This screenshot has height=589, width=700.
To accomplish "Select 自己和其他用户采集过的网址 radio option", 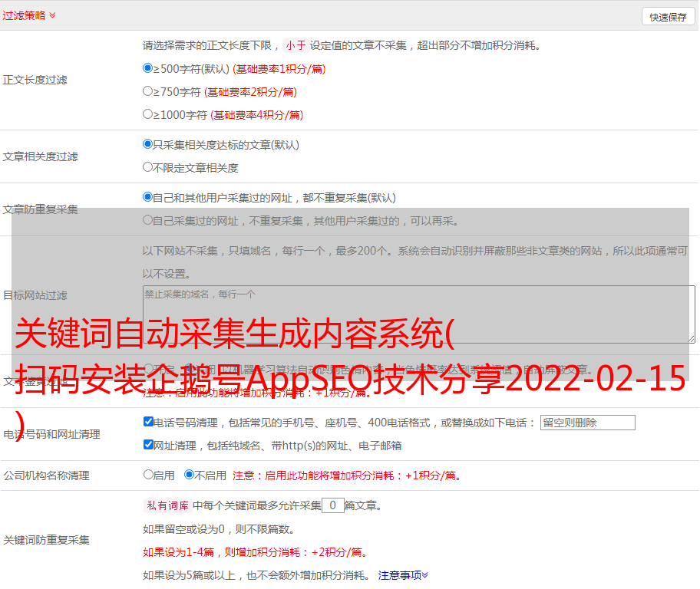I will click(147, 197).
